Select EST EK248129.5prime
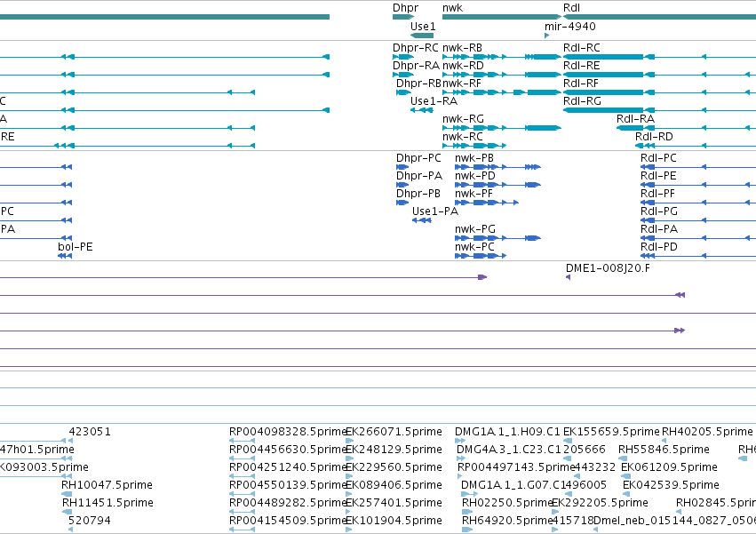Viewport: 756px width, 534px height. click(x=349, y=458)
